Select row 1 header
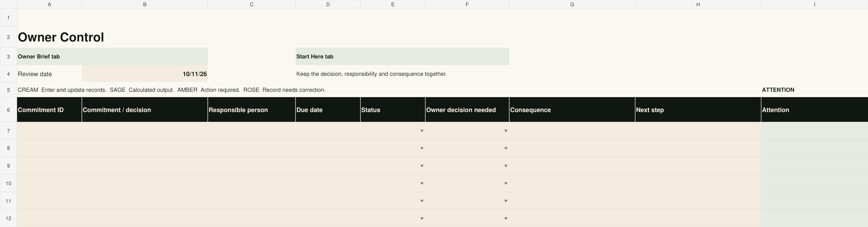This screenshot has width=868, height=227. [8, 17]
